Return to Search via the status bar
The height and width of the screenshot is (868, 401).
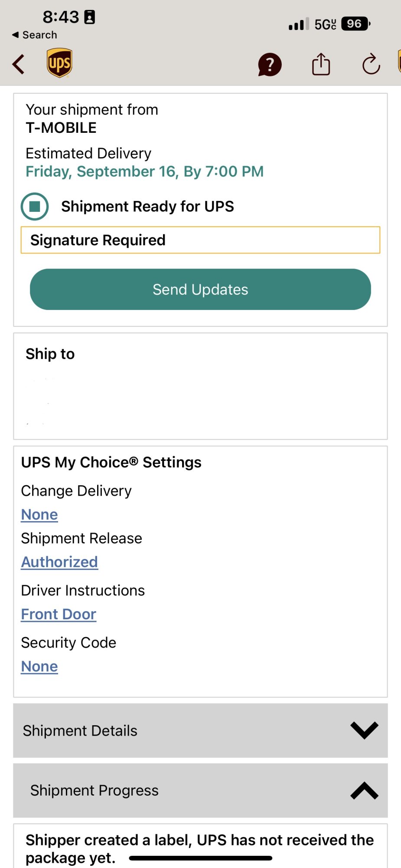coord(35,35)
